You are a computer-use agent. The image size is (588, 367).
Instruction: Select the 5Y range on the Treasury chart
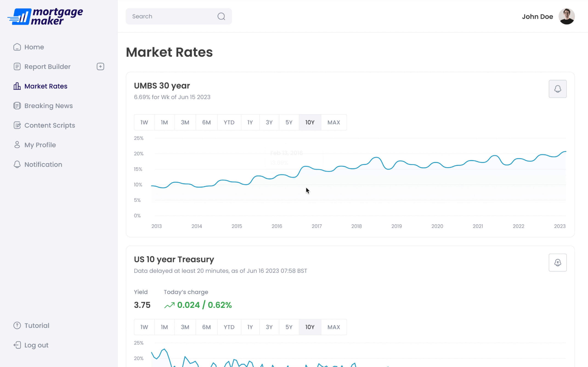[x=289, y=327]
